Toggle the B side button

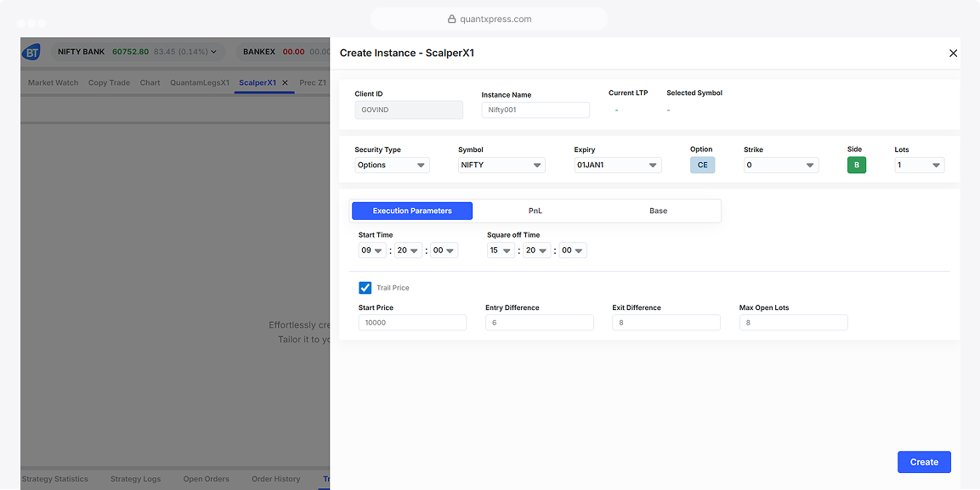coord(856,165)
